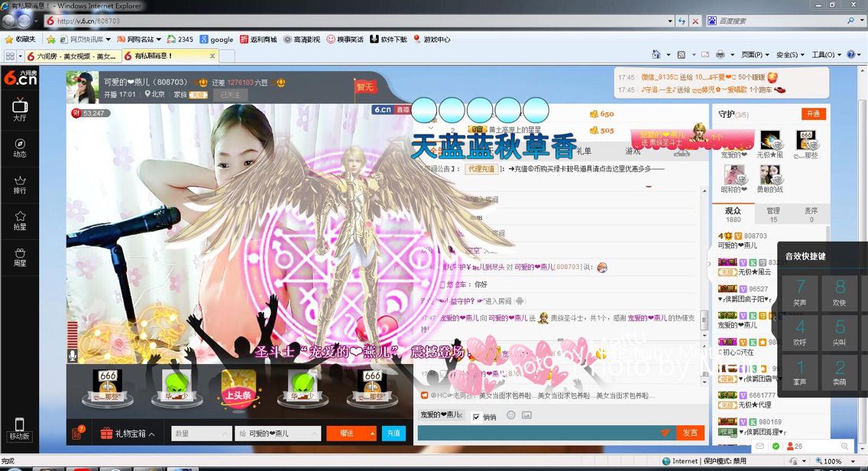This screenshot has height=471, width=868.
Task: Play the 笑声 laughter sound effect key 7
Action: pyautogui.click(x=800, y=293)
